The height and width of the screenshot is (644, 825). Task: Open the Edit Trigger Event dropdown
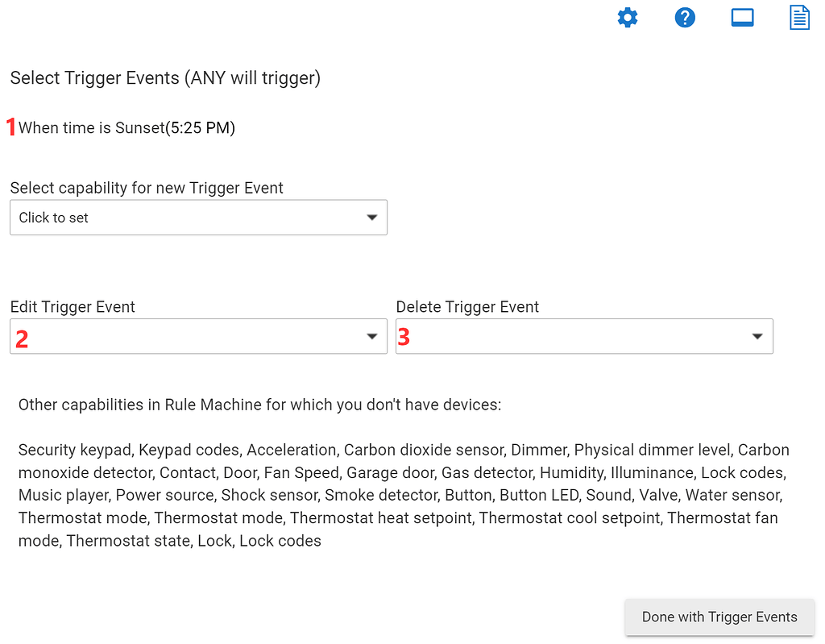pos(198,336)
